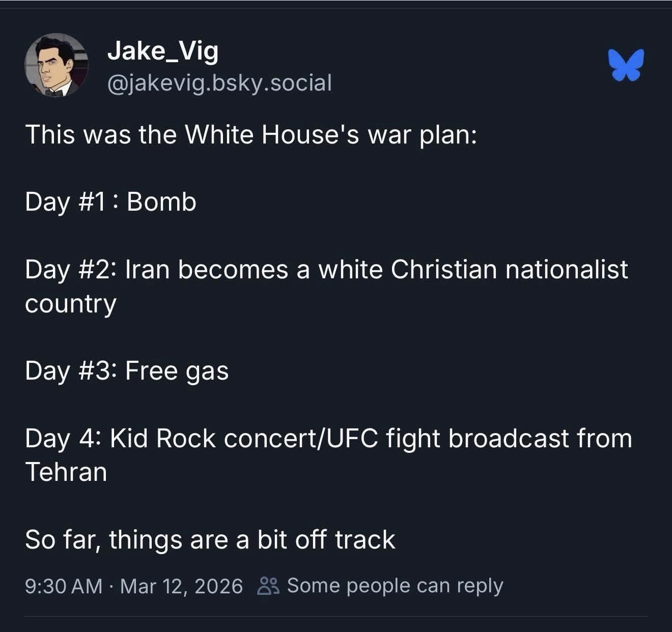
Task: Click the Bluesky butterfly logo
Action: click(x=626, y=65)
